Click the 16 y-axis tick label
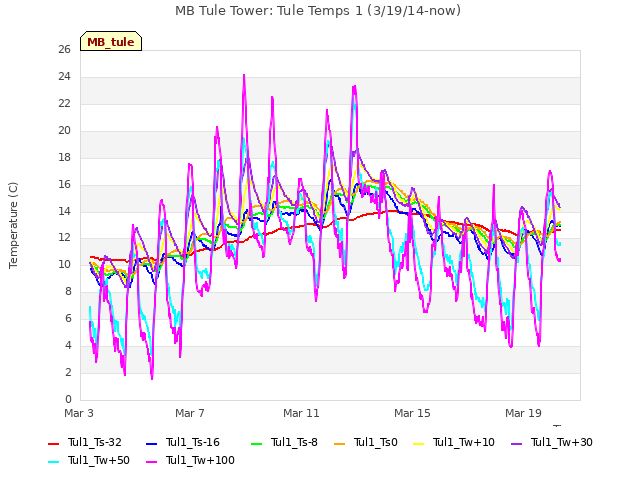640x480 pixels. click(x=64, y=184)
